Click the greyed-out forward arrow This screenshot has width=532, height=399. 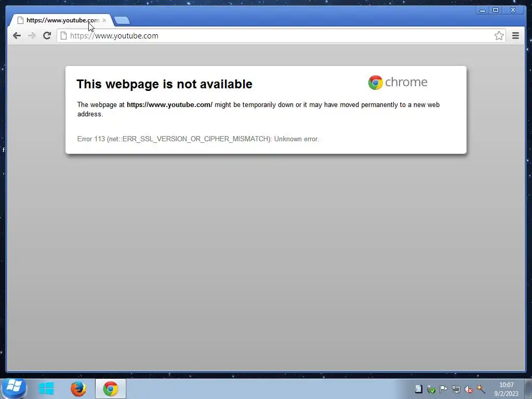pyautogui.click(x=32, y=36)
